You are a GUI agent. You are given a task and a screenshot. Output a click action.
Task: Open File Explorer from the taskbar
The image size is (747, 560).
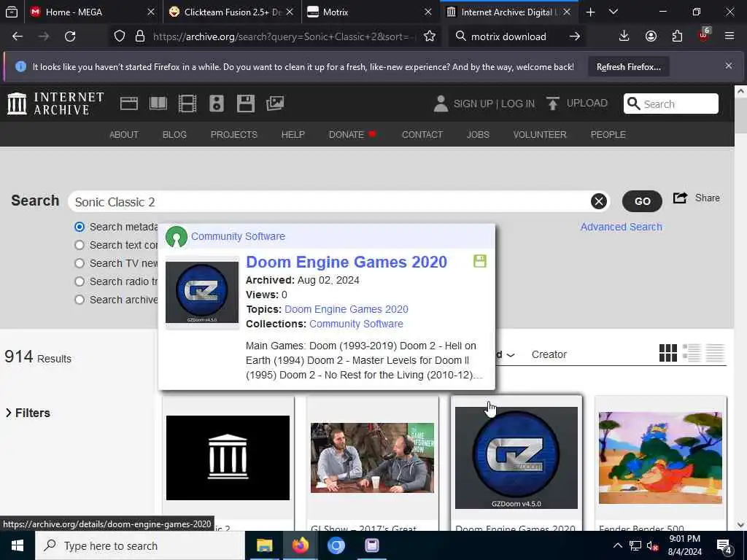click(264, 545)
